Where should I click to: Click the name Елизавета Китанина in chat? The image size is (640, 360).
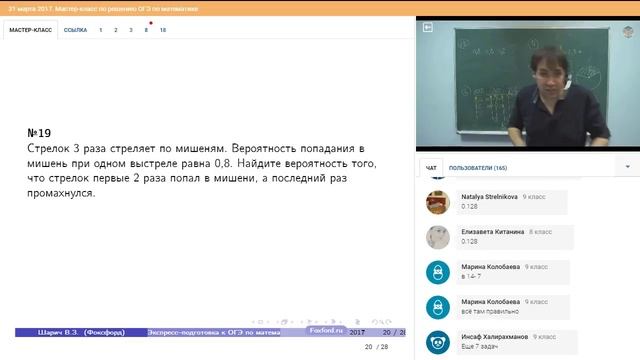click(492, 232)
